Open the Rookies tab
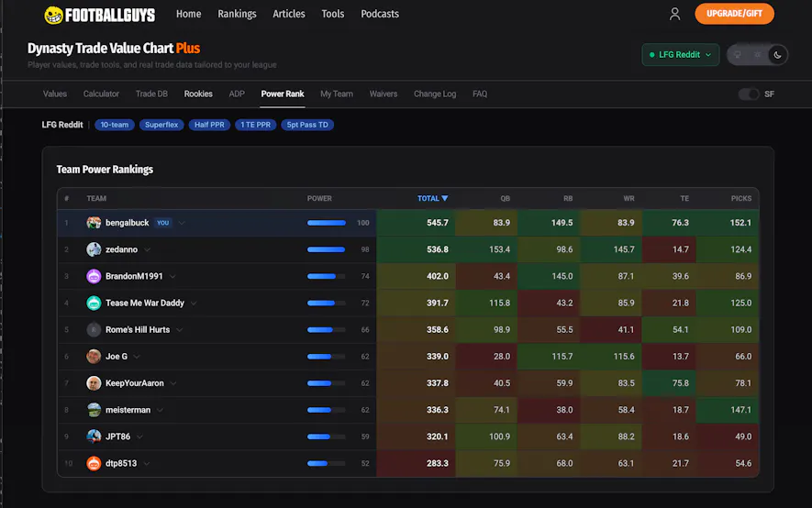812x508 pixels. (198, 94)
